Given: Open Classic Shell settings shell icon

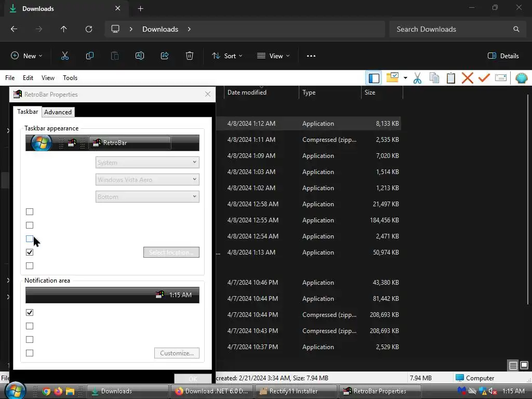Looking at the screenshot, I should click(x=521, y=78).
